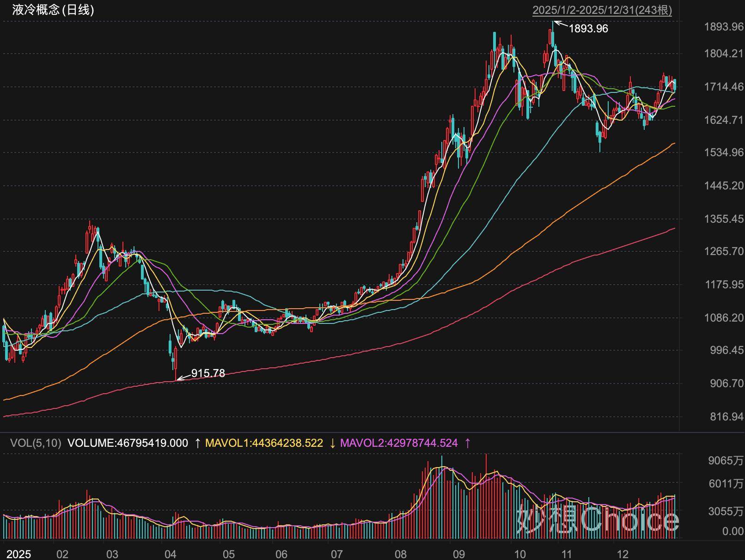Click the 08 month marker on the time axis

tap(401, 554)
